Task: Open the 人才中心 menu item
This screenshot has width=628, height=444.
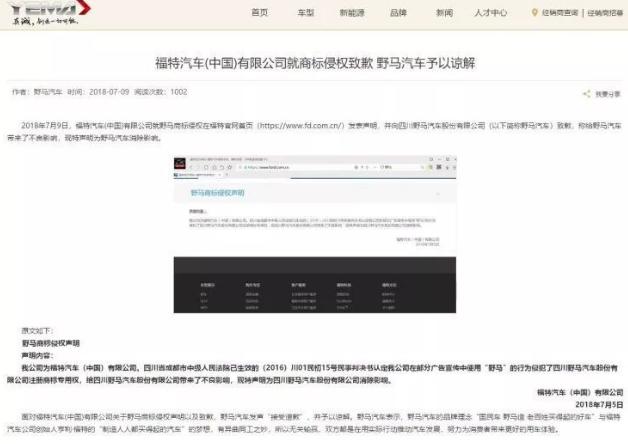Action: pyautogui.click(x=491, y=13)
